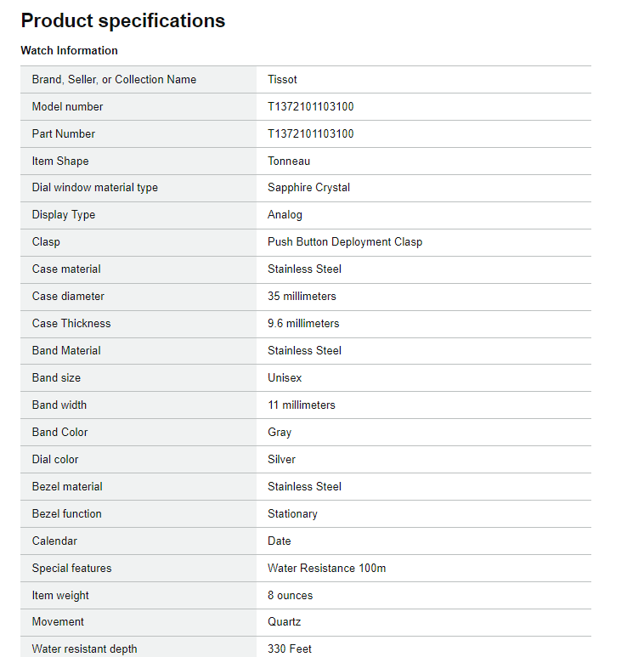Select Water Resistance 100m special feature
The height and width of the screenshot is (657, 644).
(326, 569)
